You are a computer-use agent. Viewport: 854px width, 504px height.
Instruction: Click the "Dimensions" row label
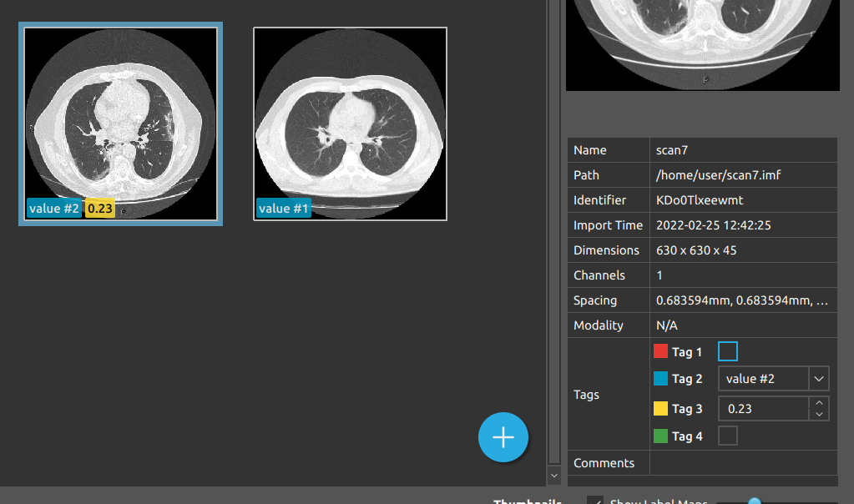point(606,250)
